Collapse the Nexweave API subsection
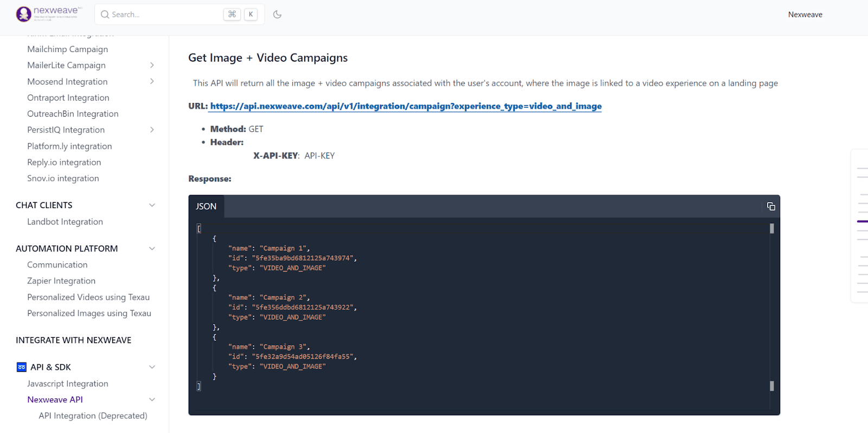Image resolution: width=868 pixels, height=433 pixels. (x=152, y=399)
